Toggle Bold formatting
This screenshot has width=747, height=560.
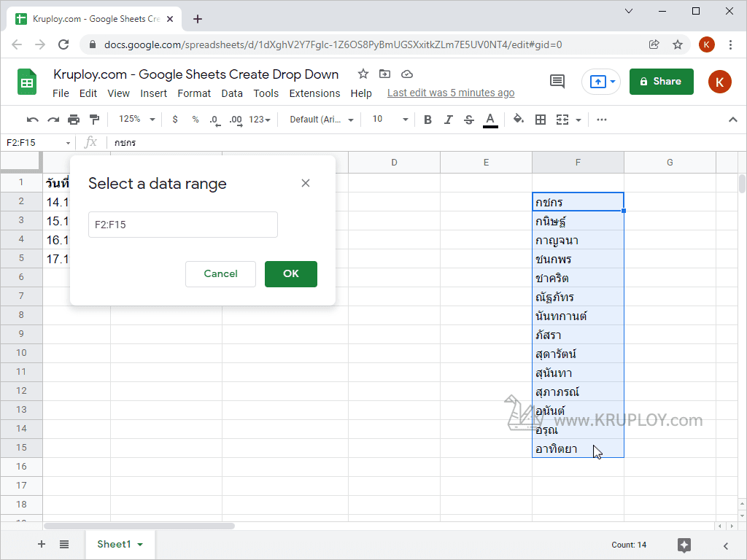coord(427,120)
